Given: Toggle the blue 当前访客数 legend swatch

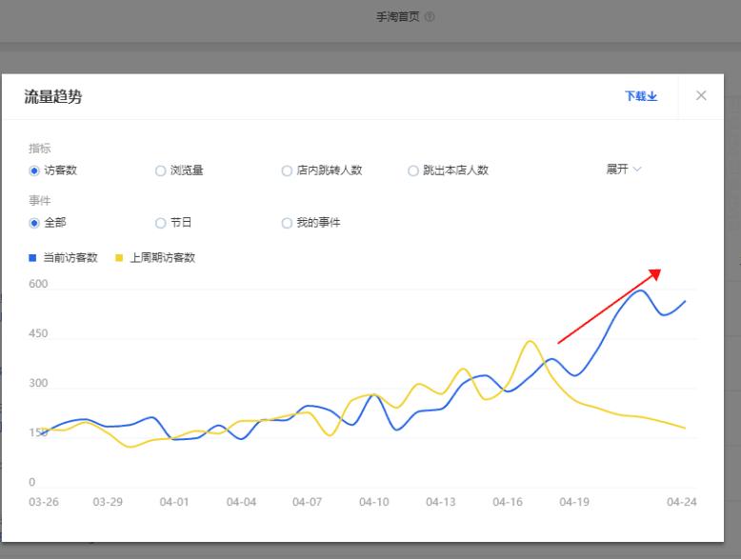Looking at the screenshot, I should coord(32,257).
